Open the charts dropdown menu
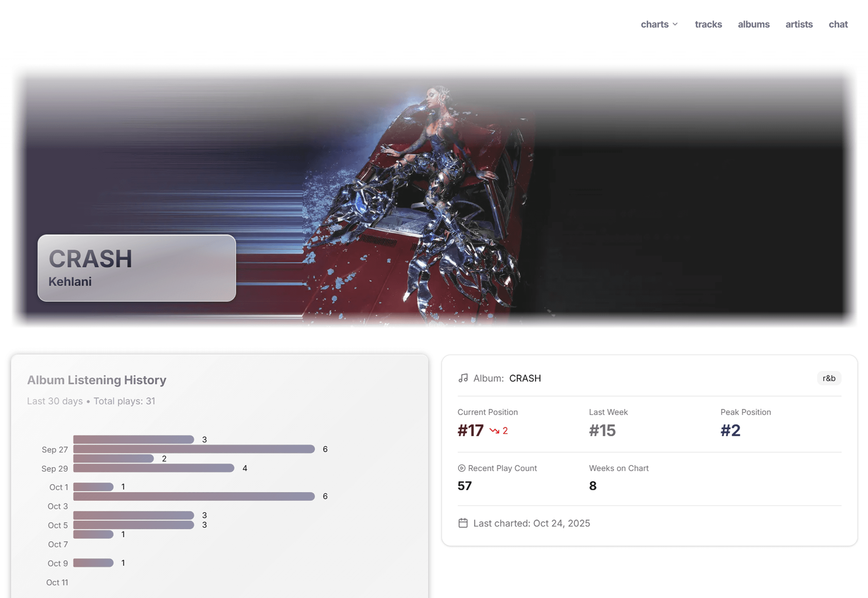 [x=655, y=24]
